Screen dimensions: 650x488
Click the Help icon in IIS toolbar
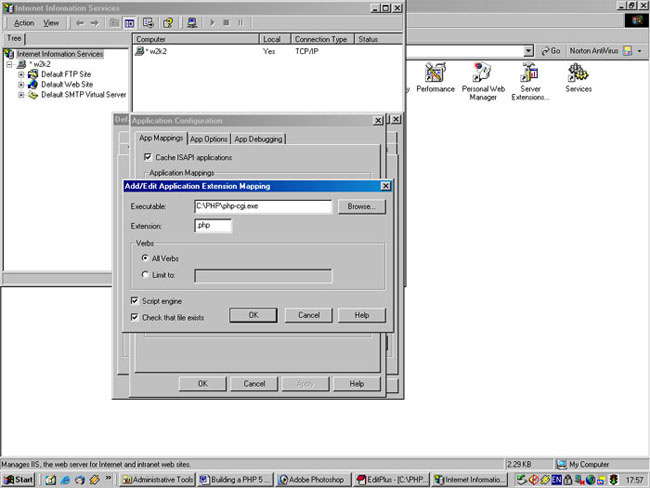pos(168,22)
